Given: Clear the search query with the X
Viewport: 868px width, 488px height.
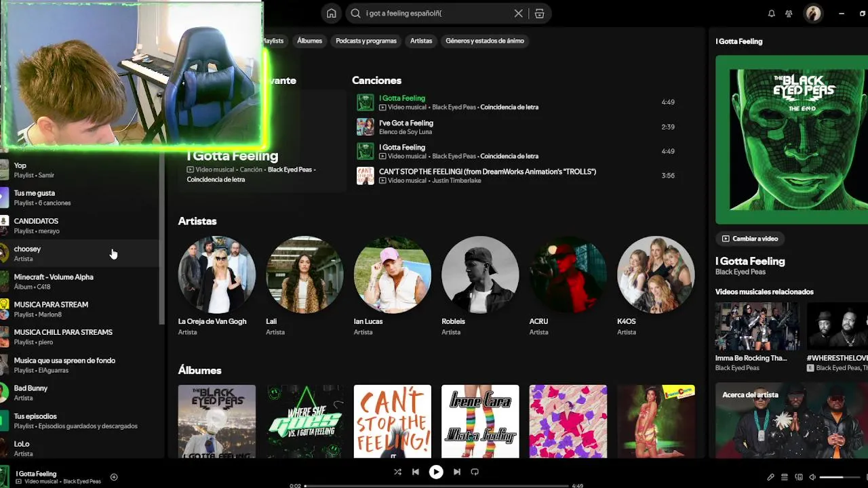Looking at the screenshot, I should (x=519, y=14).
